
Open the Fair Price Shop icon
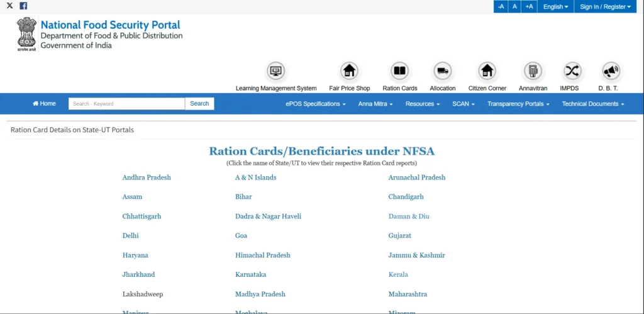(x=349, y=70)
